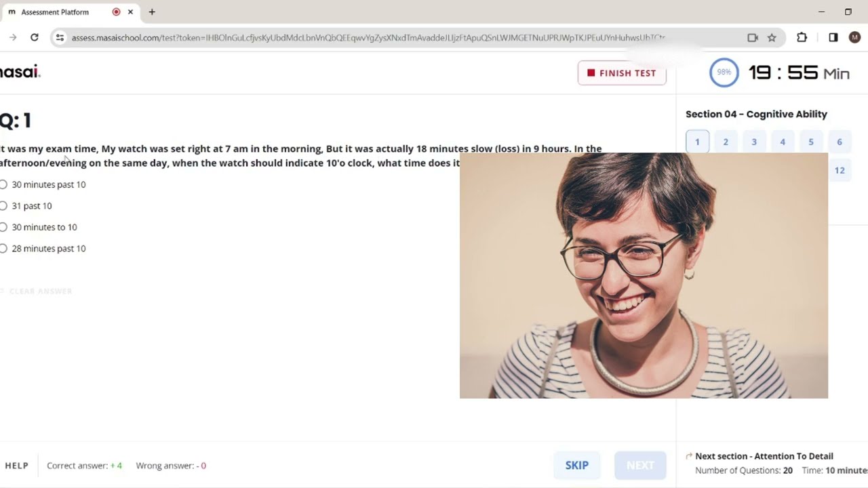Viewport: 868px width, 488px height.
Task: Open site information icon in address bar
Action: 60,38
